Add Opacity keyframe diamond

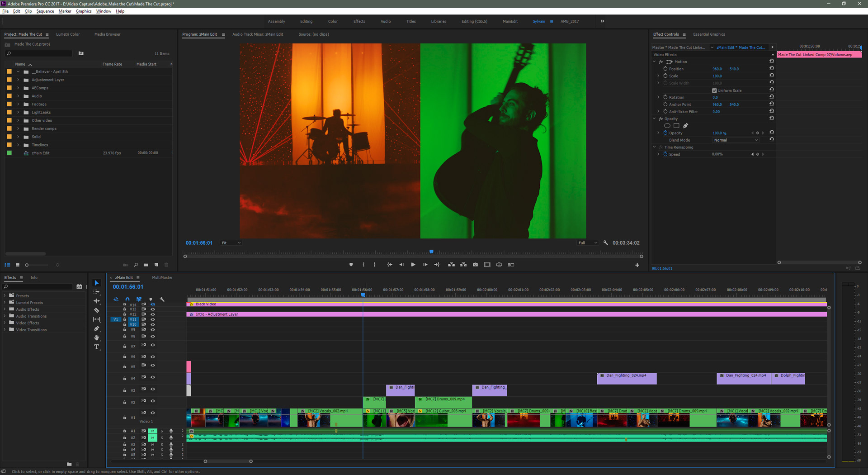[x=758, y=133]
